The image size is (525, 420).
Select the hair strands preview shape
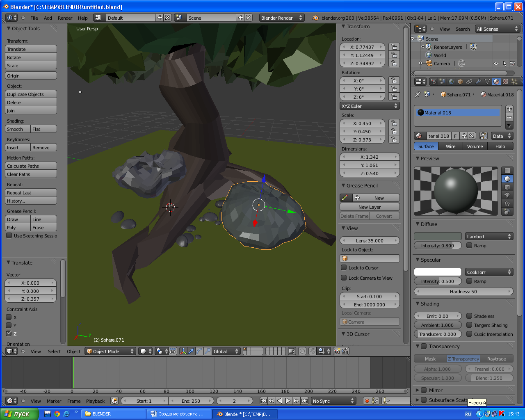507,203
